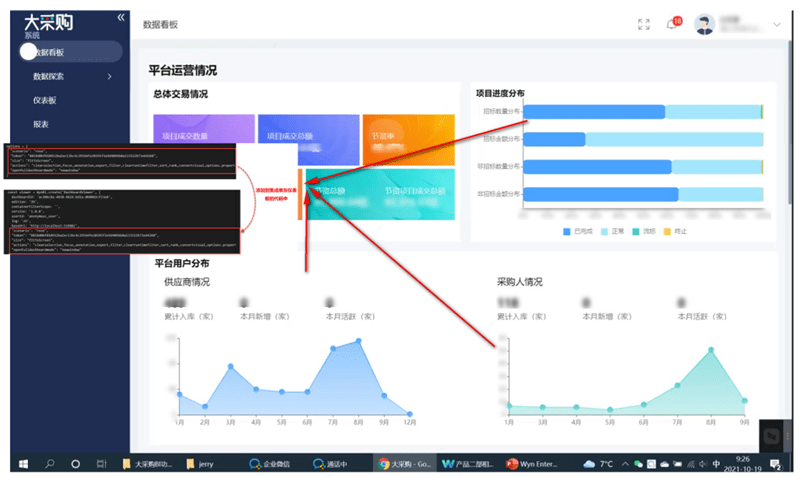This screenshot has height=477, width=800.
Task: Open Windows taskbar search
Action: click(49, 464)
